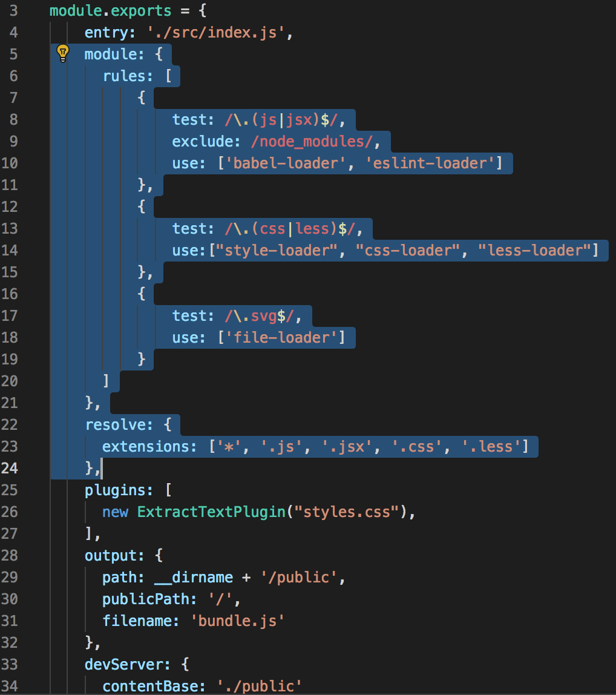Click the 'eslint-loader' string
The height and width of the screenshot is (695, 616).
430,163
